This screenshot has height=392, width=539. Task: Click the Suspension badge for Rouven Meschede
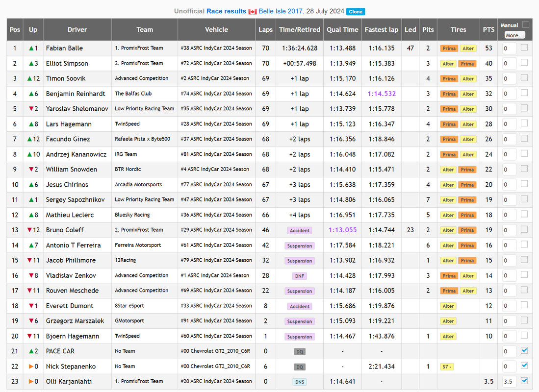(299, 291)
